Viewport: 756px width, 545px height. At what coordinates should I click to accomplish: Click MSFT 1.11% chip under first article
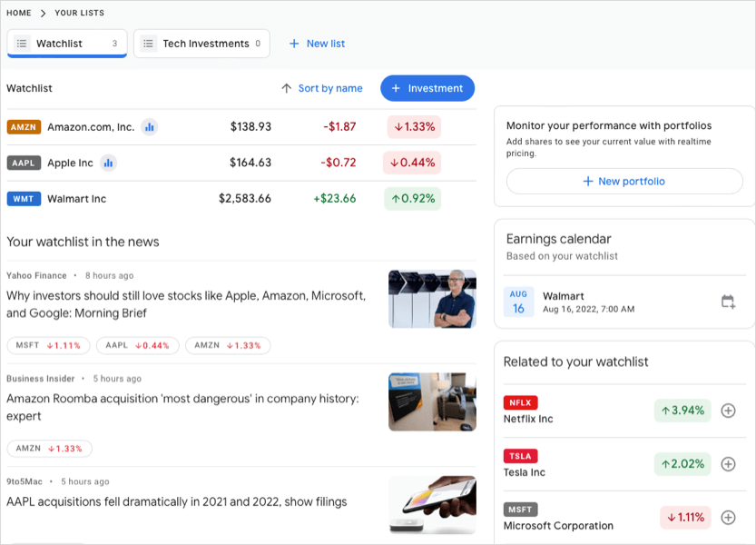[48, 346]
